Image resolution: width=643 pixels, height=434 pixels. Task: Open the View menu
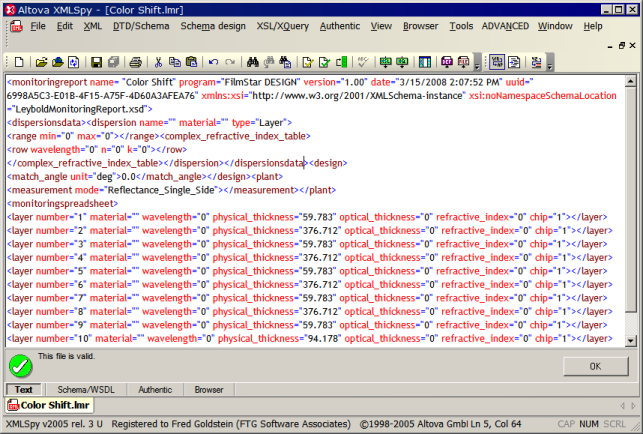[x=381, y=26]
